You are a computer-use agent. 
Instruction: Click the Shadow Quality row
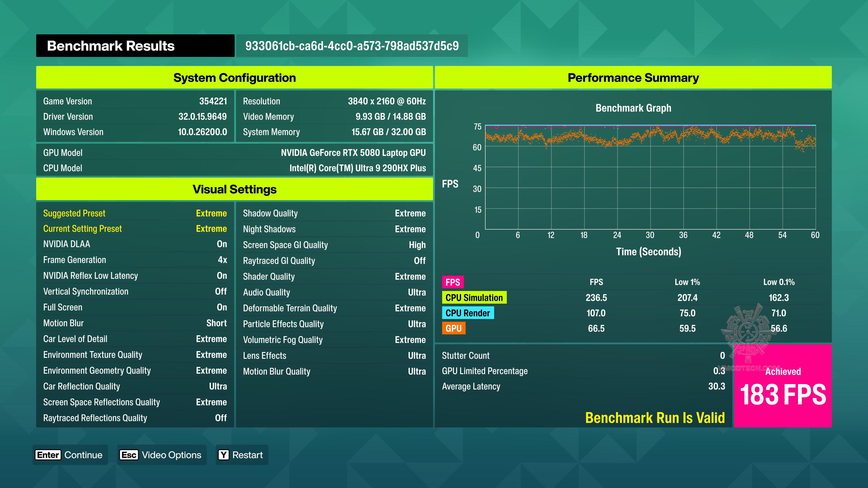pyautogui.click(x=334, y=213)
